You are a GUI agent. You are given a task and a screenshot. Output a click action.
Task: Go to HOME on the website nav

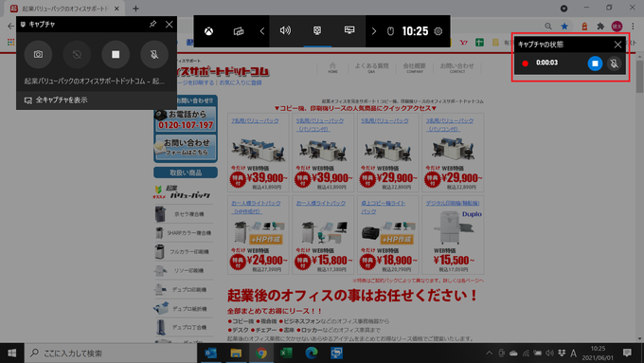coord(332,68)
